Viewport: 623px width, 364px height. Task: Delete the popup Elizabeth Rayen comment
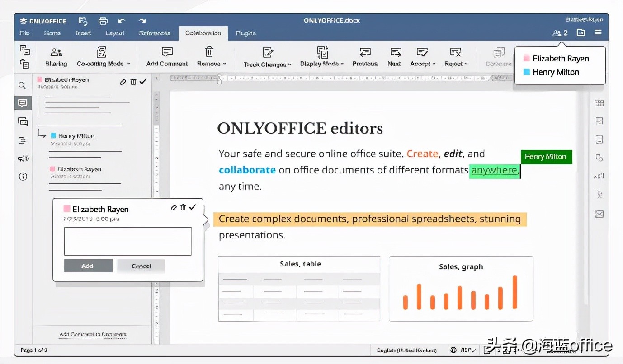tap(183, 207)
